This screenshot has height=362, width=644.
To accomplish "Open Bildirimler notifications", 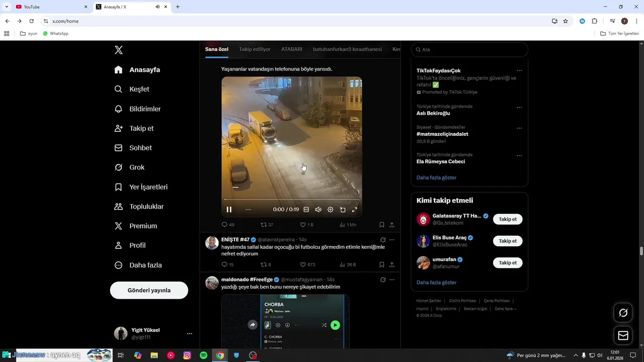I will pos(137,109).
